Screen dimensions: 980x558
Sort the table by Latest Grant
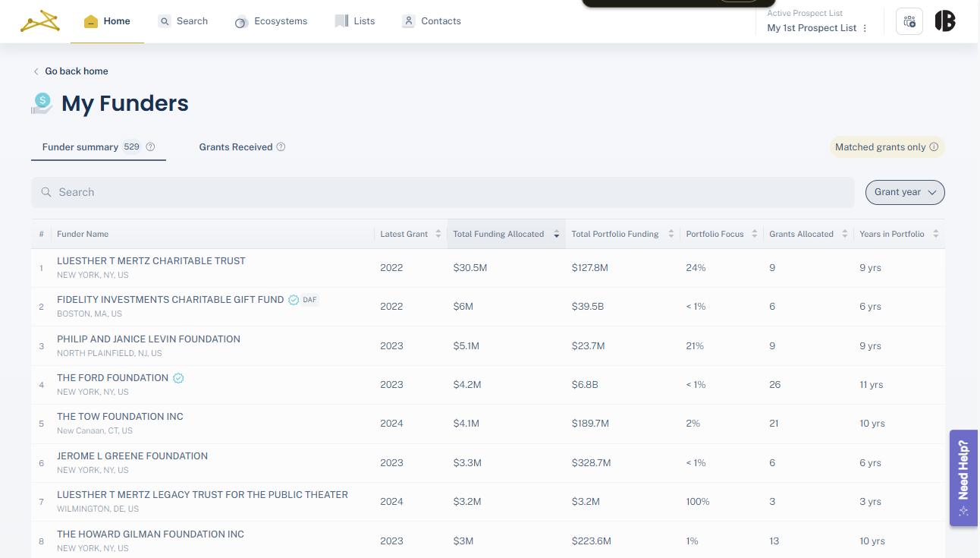pos(438,234)
